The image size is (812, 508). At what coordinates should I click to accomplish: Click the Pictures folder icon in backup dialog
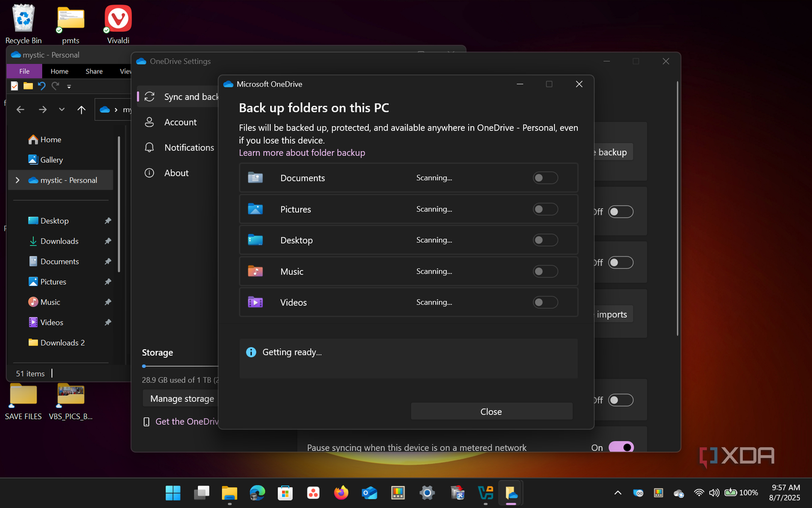point(256,209)
